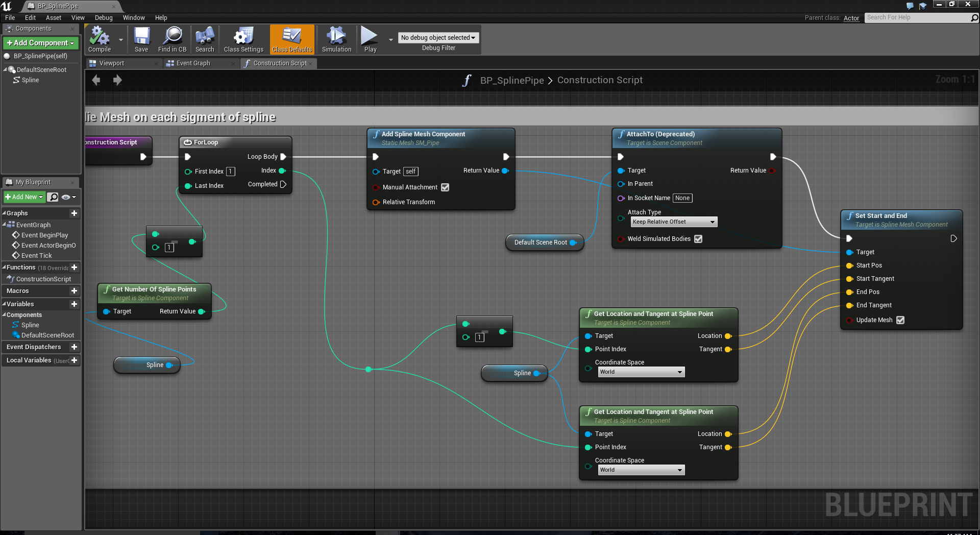Select Find in CB toolbar icon
Image resolution: width=980 pixels, height=535 pixels.
tap(172, 39)
